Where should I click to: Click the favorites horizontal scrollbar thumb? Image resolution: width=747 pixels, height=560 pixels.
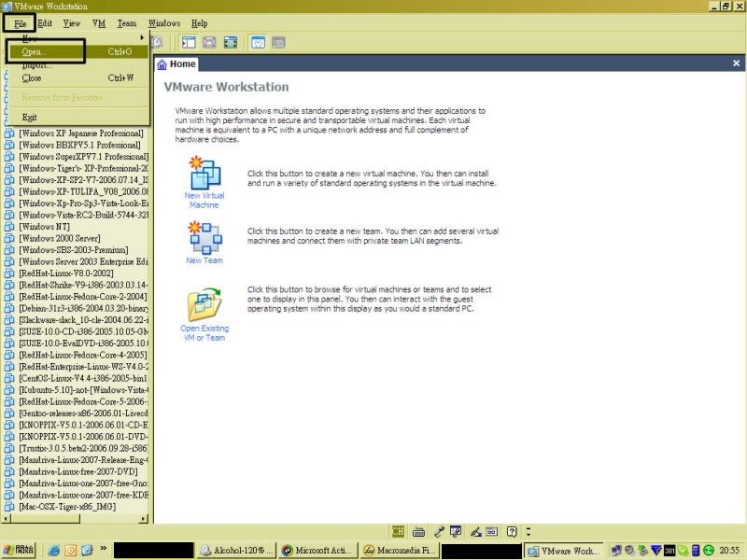[45, 519]
